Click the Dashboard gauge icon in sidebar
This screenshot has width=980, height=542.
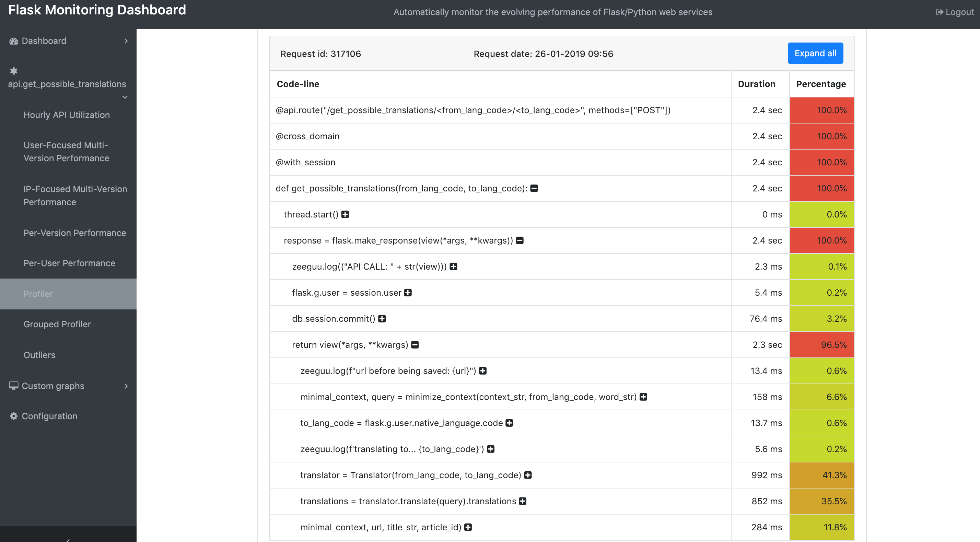[x=14, y=41]
